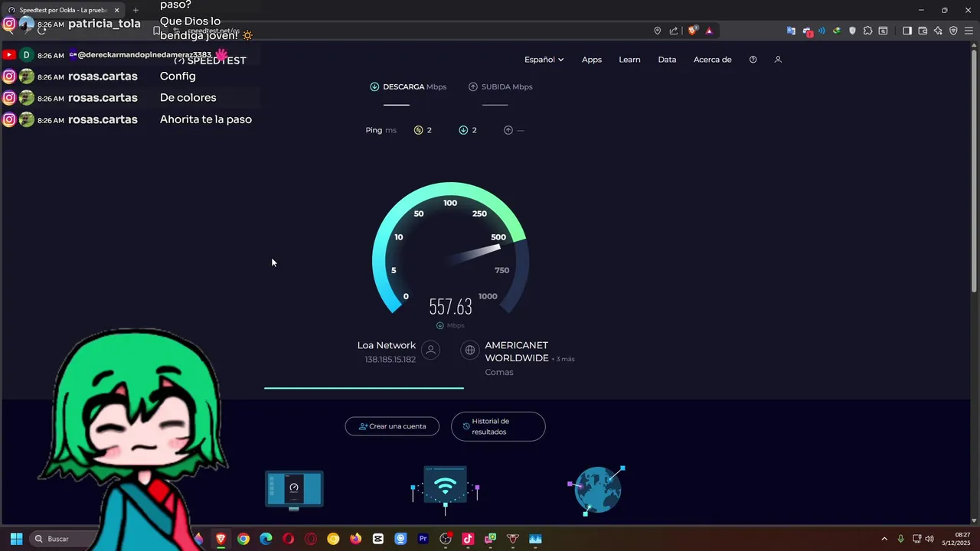
Task: Click the desktop monitor app illustration
Action: tap(294, 490)
